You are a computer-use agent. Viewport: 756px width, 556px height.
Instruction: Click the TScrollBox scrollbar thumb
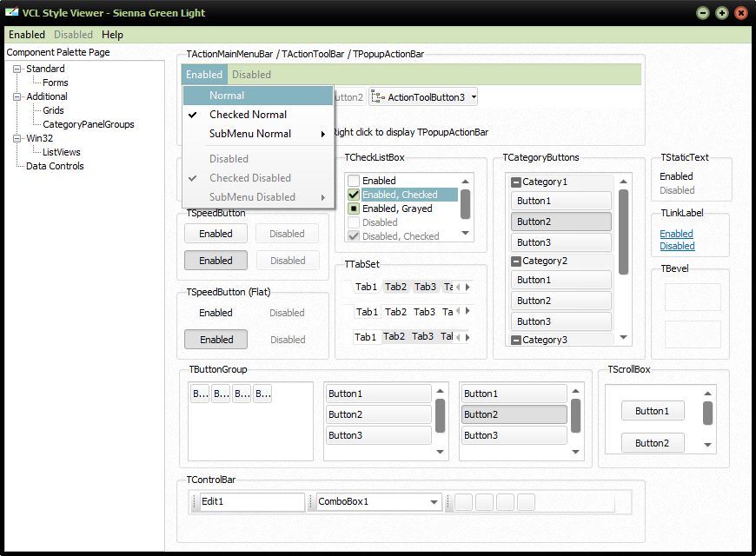click(x=708, y=414)
